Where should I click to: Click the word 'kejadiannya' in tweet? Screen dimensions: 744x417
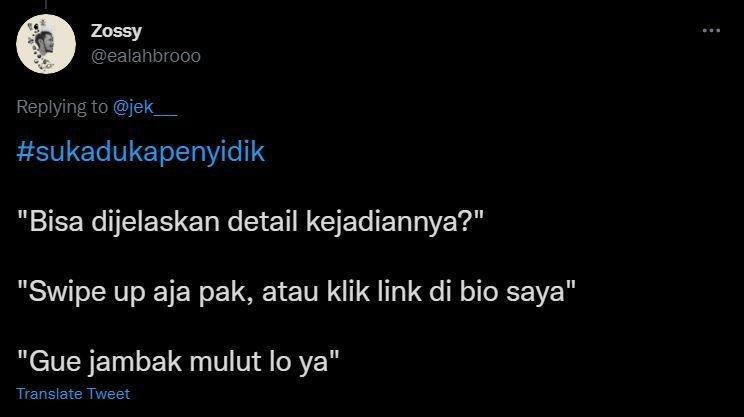click(x=381, y=222)
